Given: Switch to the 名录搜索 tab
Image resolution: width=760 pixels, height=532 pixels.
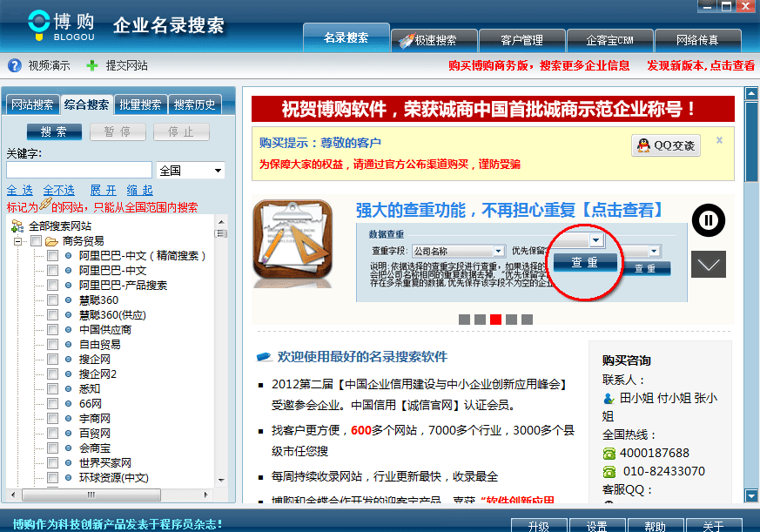Looking at the screenshot, I should click(x=346, y=37).
